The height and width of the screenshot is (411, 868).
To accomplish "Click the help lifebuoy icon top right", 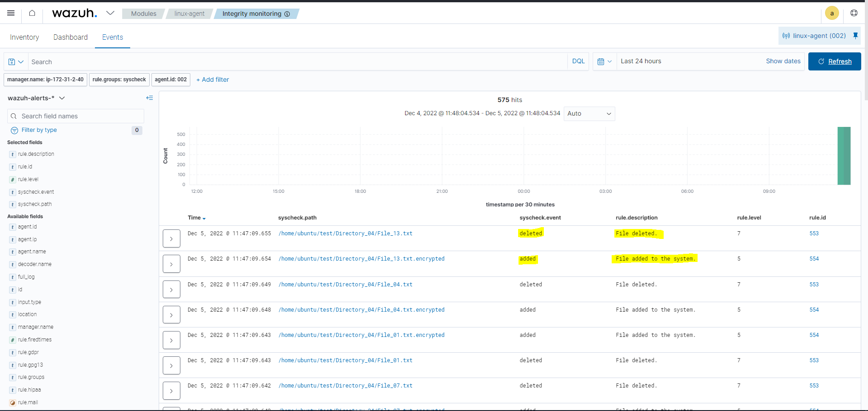I will 854,13.
